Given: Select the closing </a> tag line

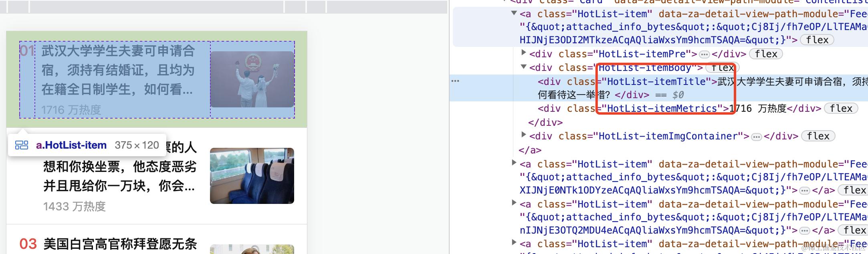Looking at the screenshot, I should 530,150.
